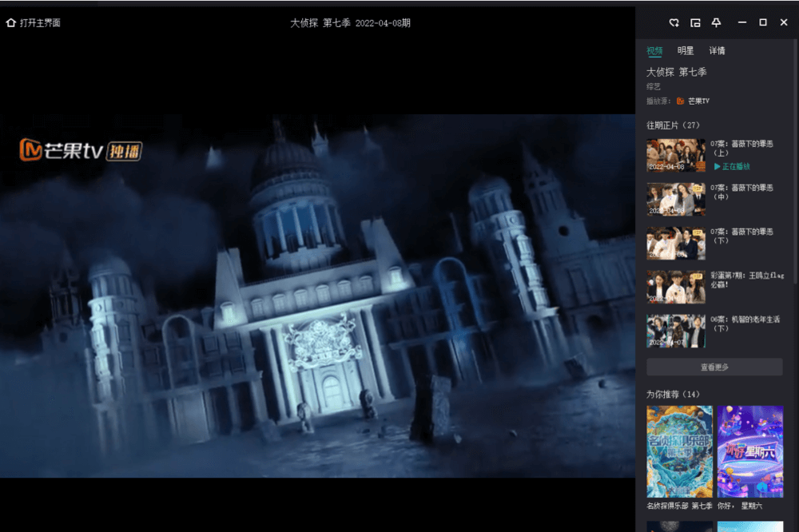Image resolution: width=799 pixels, height=532 pixels.
Task: Maximize the player window
Action: point(763,22)
